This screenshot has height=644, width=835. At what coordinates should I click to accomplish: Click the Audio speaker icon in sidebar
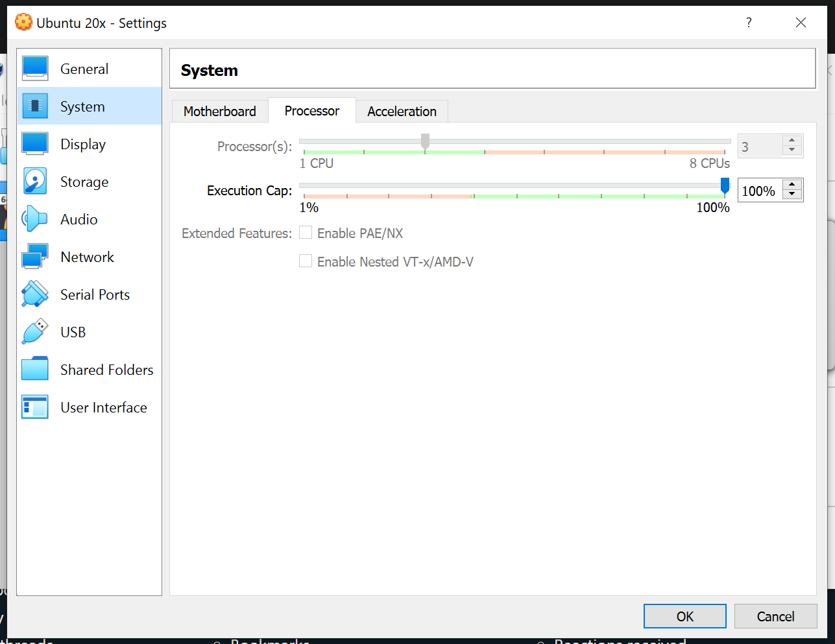click(x=35, y=219)
